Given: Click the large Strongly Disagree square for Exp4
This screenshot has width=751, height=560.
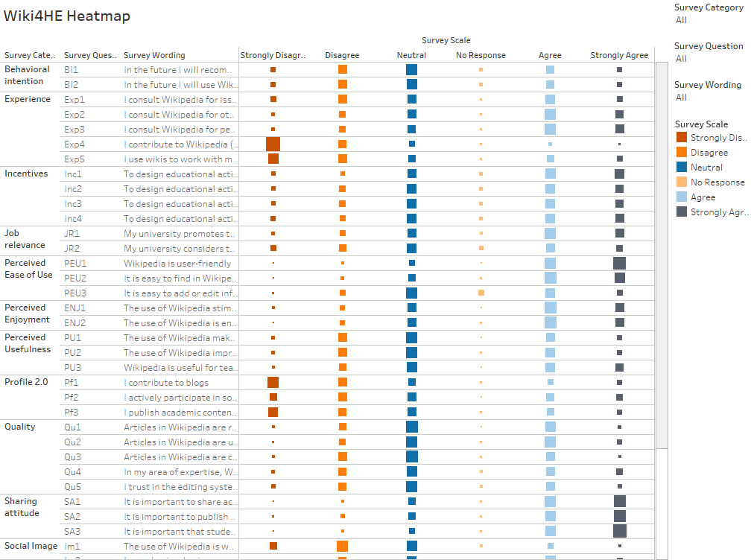Looking at the screenshot, I should 273,144.
